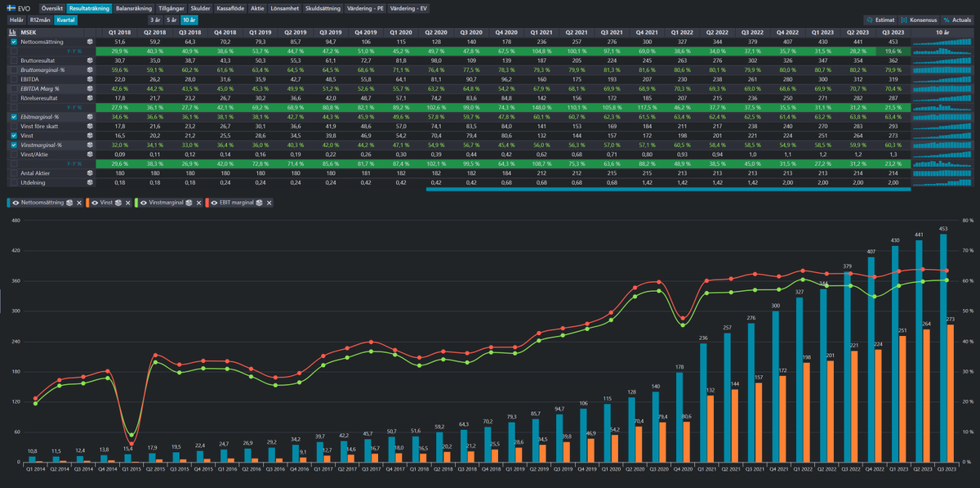Click cube icon on Vinstmarginal legend chip
This screenshot has width=980, height=488.
tap(189, 203)
